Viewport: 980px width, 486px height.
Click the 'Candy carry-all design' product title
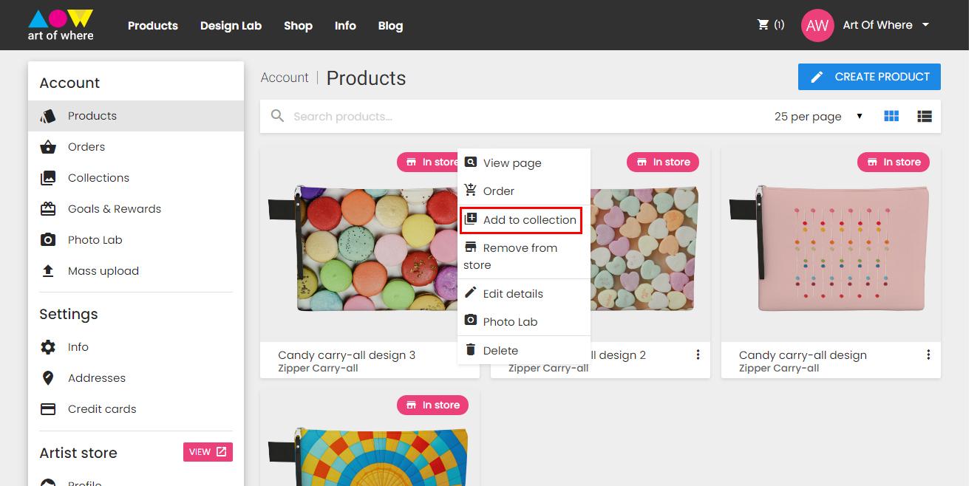click(x=803, y=355)
